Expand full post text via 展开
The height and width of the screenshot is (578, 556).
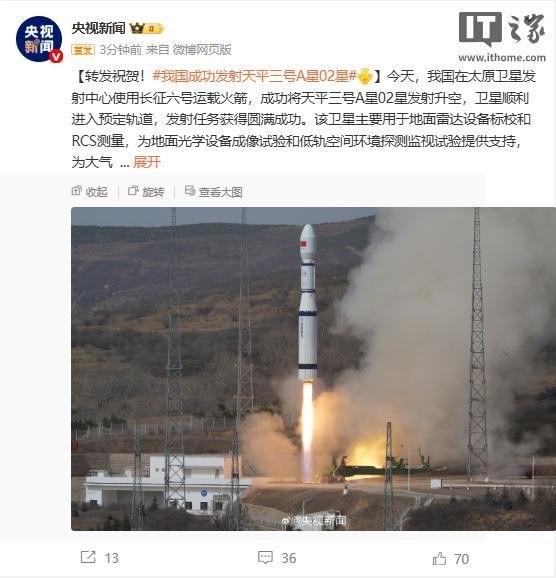147,162
